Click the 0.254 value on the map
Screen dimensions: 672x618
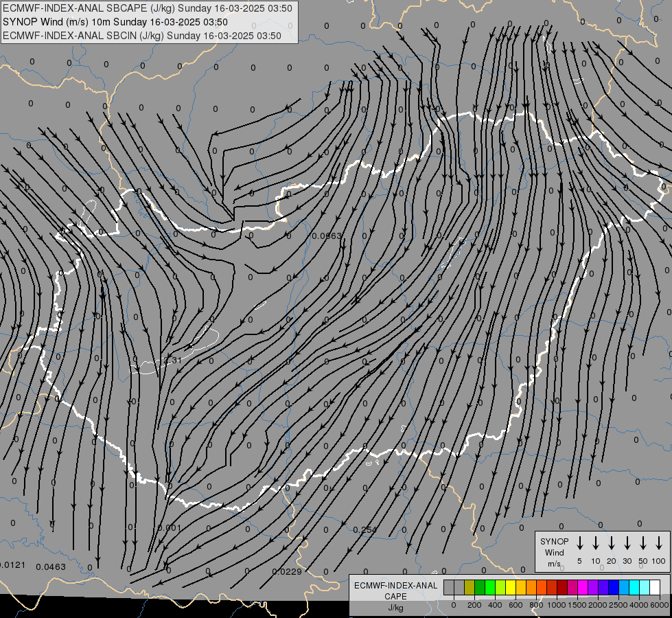pyautogui.click(x=364, y=530)
